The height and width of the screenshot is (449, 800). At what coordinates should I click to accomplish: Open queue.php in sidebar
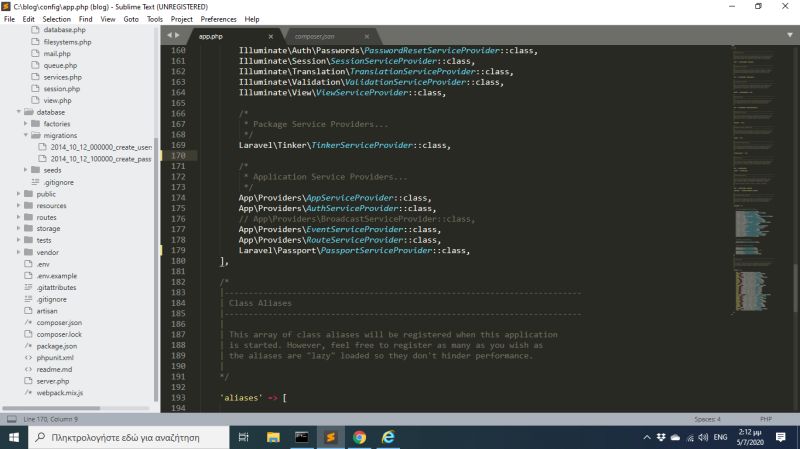60,65
